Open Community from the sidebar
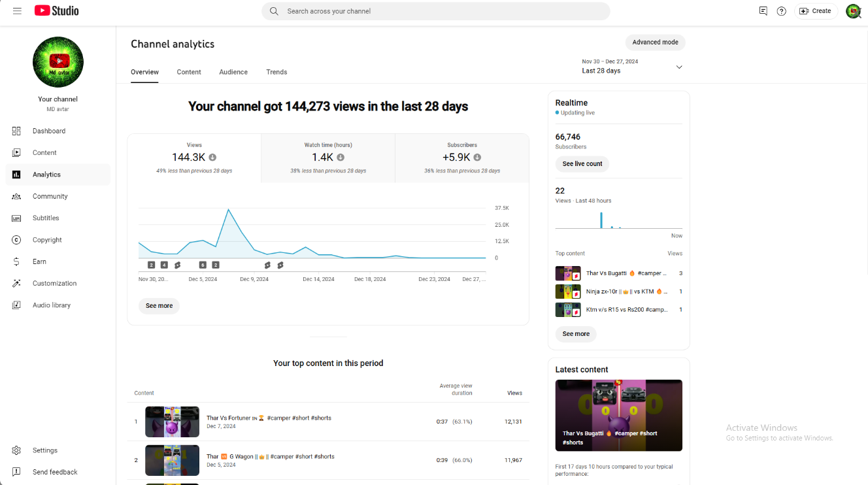Image resolution: width=868 pixels, height=485 pixels. (x=58, y=196)
